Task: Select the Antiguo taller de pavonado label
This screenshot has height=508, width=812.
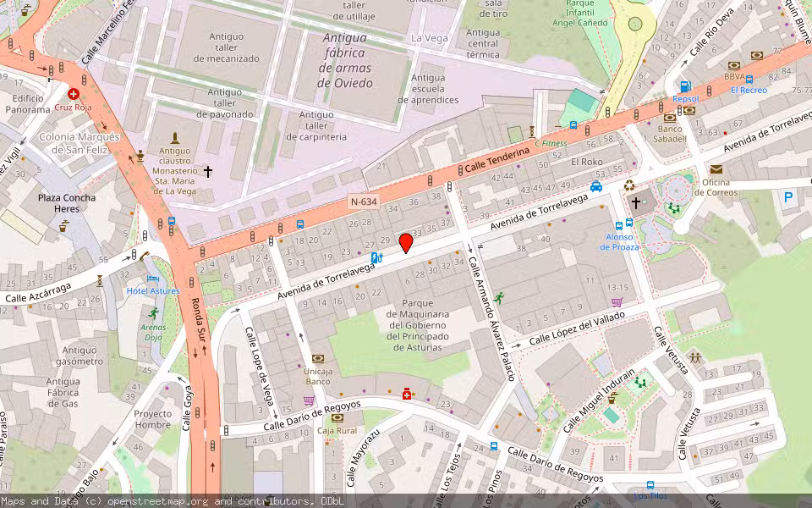Action: 225,102
